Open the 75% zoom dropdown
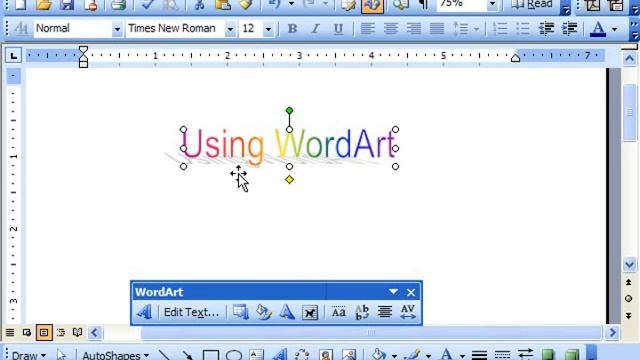 coord(493,5)
